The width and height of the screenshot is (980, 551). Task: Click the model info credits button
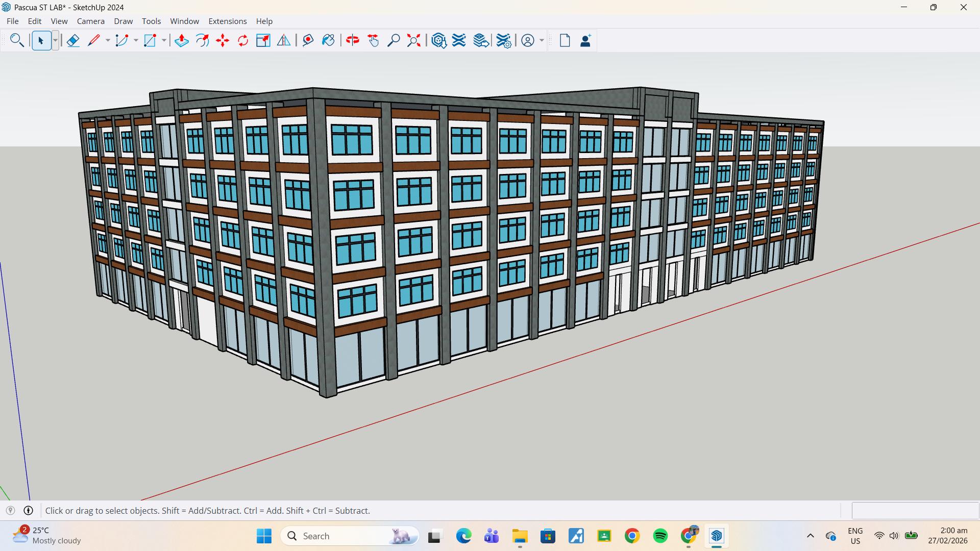click(x=29, y=511)
